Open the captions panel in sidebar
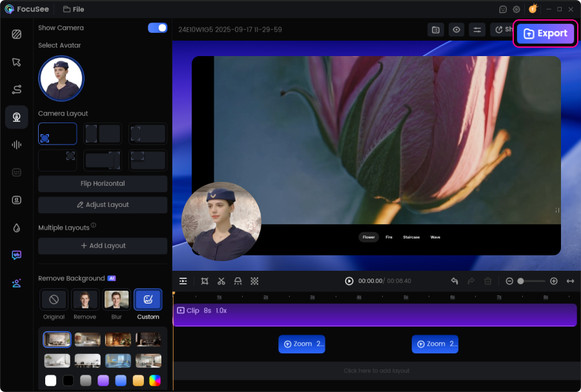The image size is (581, 392). (x=17, y=173)
